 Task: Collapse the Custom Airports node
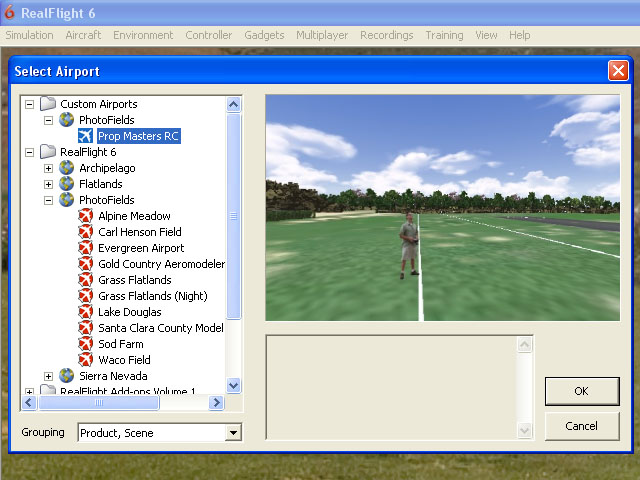click(x=29, y=104)
